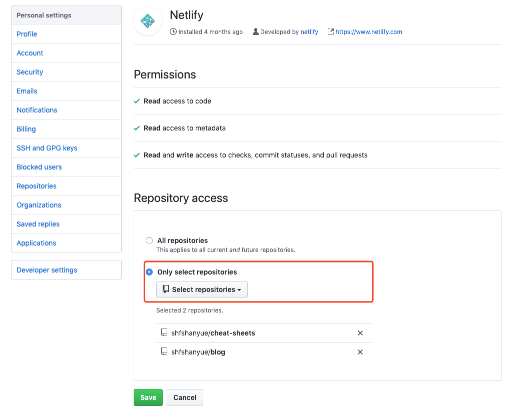Navigate to Notifications settings
Screen dimensions: 512x420
[x=37, y=110]
